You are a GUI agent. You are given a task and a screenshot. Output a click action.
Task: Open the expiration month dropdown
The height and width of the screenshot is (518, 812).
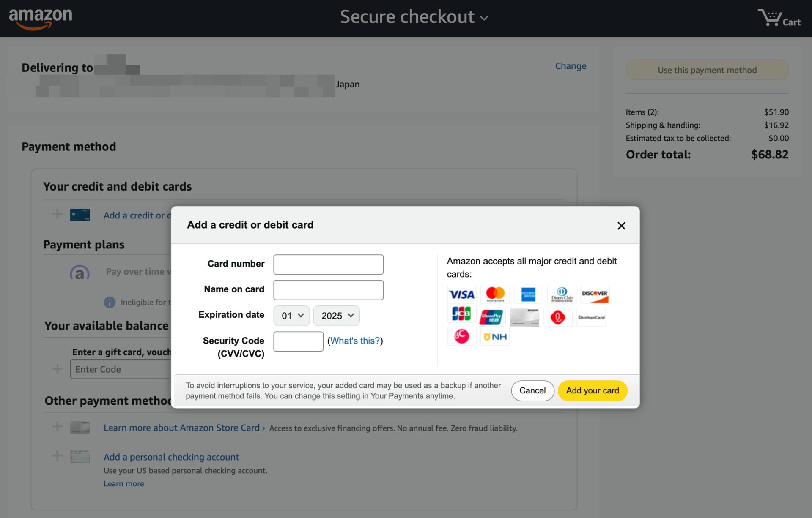click(292, 316)
